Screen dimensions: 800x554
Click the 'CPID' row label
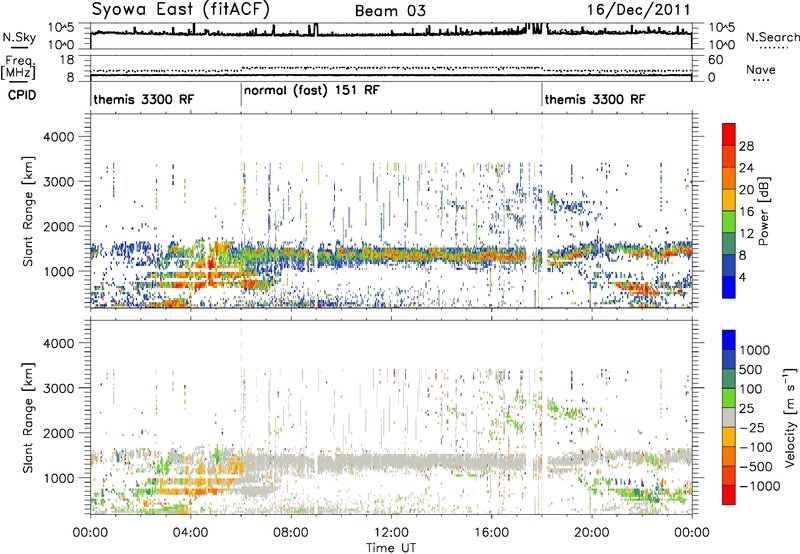pos(22,95)
